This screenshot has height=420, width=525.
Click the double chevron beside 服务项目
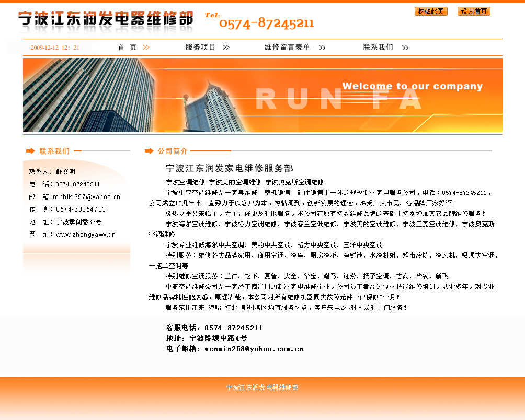[226, 48]
